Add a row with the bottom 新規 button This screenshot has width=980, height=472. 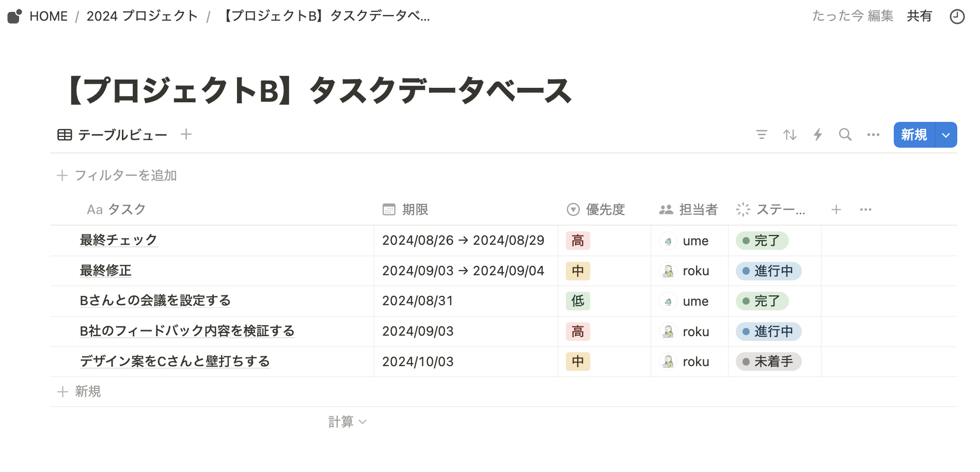pos(79,391)
